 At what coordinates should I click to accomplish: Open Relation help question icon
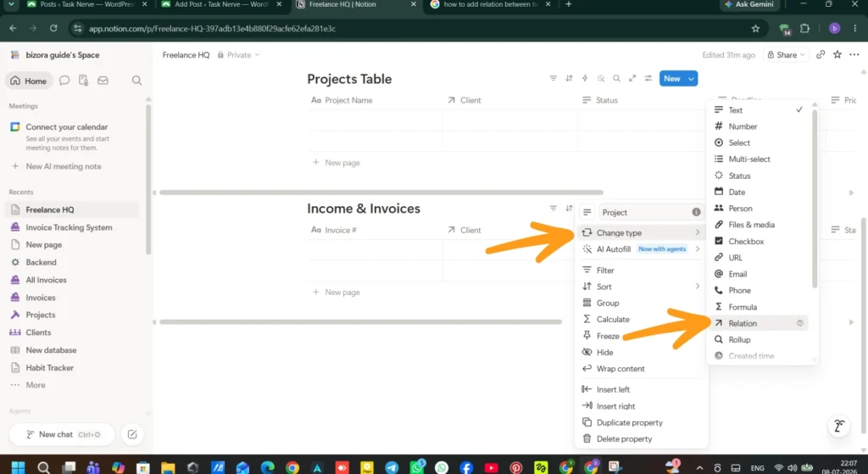click(x=800, y=323)
